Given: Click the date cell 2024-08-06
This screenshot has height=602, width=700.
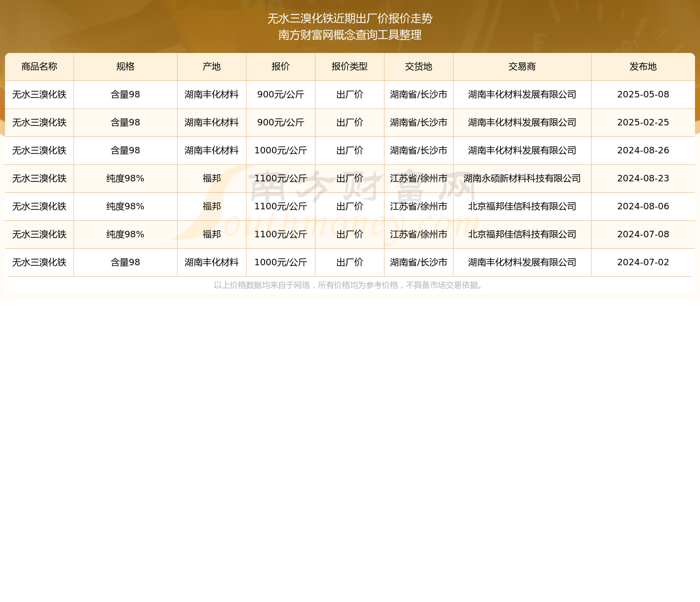Looking at the screenshot, I should (x=643, y=206).
